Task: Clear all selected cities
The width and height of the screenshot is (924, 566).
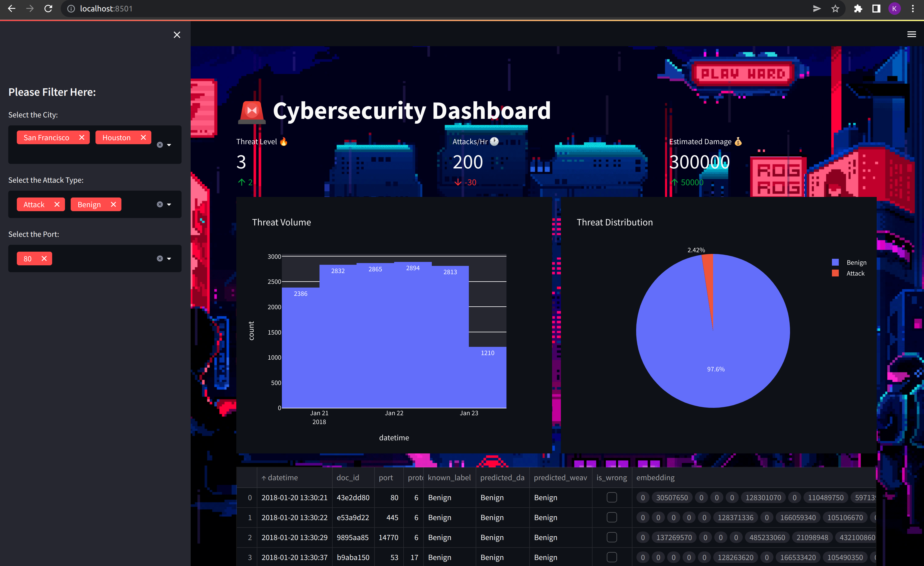Action: click(160, 145)
